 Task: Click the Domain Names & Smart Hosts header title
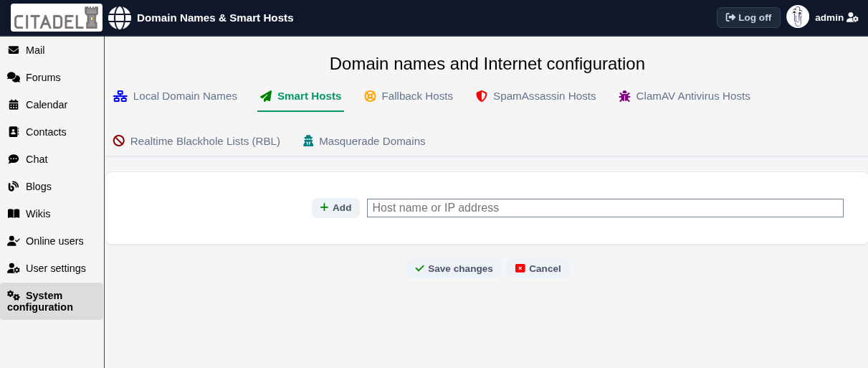[215, 18]
